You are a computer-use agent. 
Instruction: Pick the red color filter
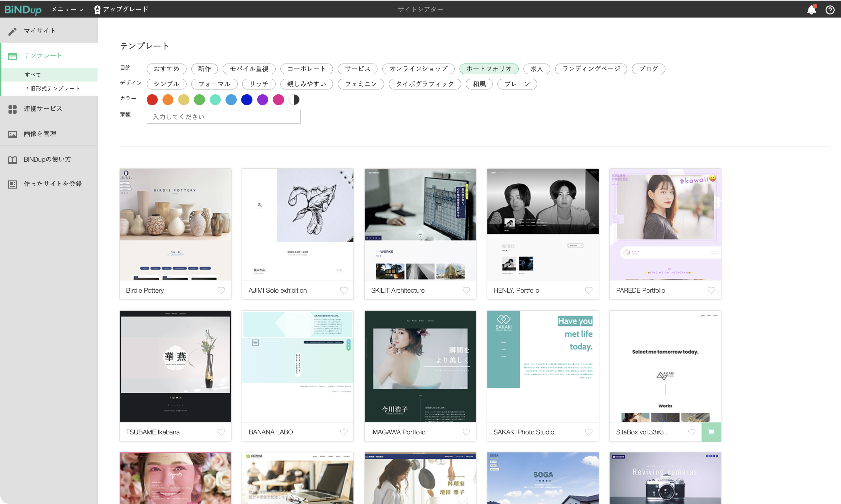(152, 99)
